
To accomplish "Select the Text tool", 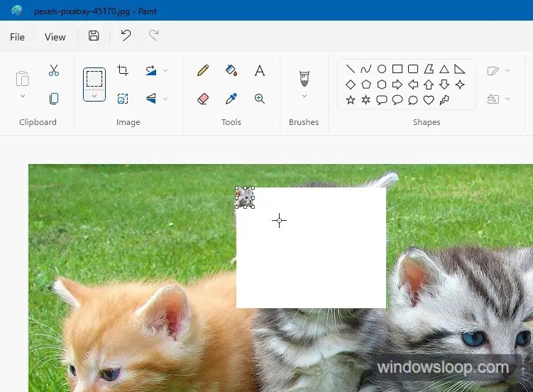I will click(x=260, y=70).
